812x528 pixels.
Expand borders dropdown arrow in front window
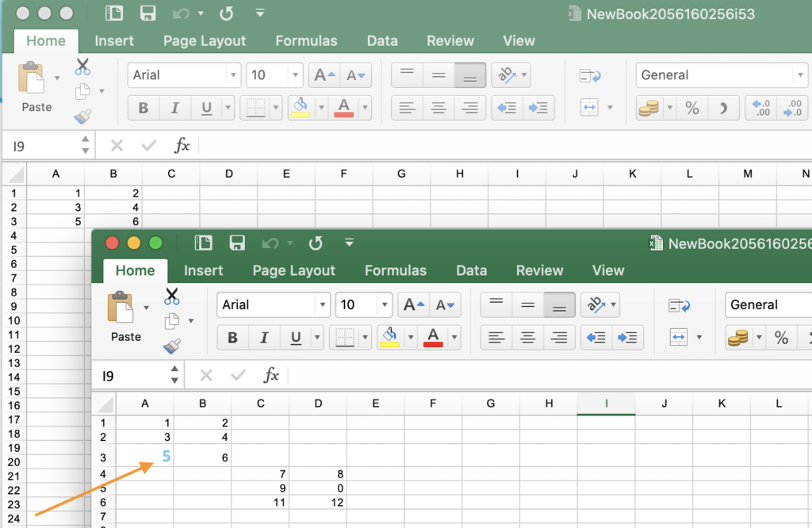coord(365,338)
